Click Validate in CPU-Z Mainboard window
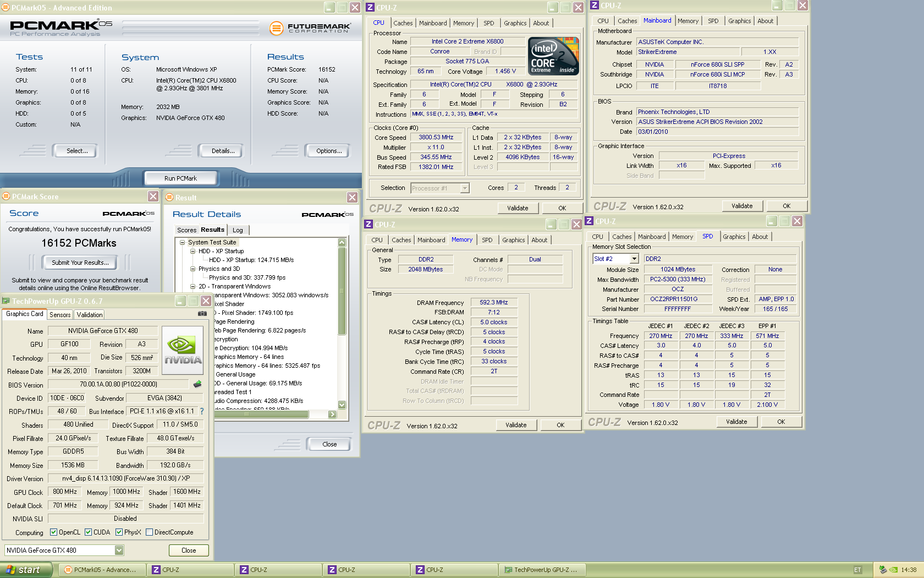The height and width of the screenshot is (578, 924). click(742, 206)
